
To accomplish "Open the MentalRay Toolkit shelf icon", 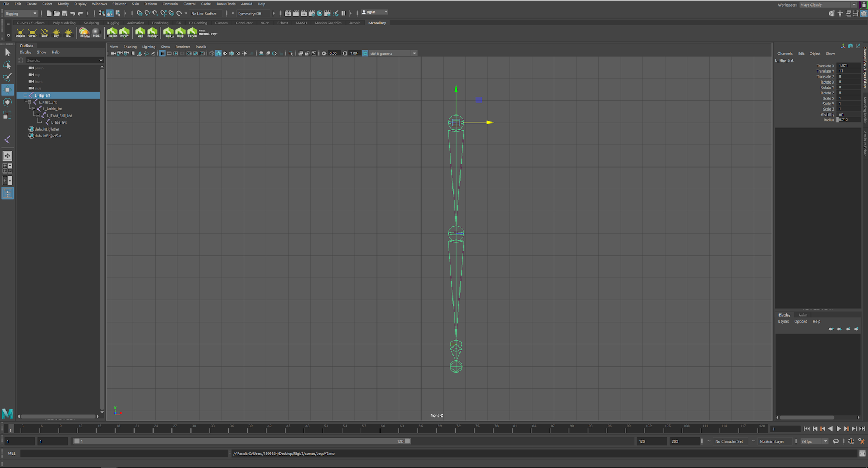I will click(112, 33).
